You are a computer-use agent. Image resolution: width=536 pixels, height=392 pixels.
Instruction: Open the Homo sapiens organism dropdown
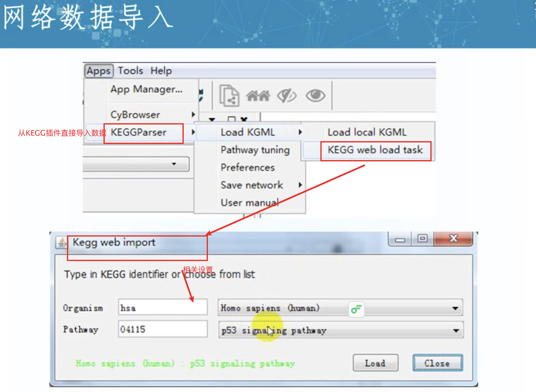340,308
